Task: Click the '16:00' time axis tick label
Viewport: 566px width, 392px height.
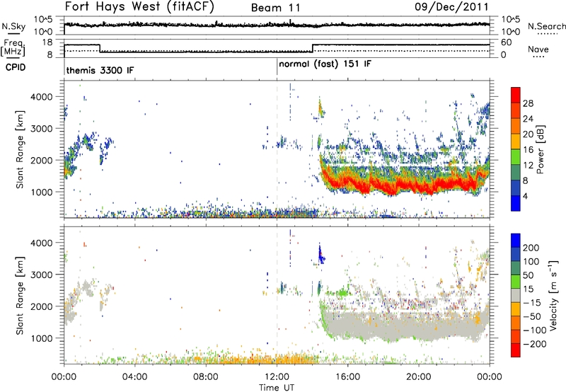Action: click(347, 377)
